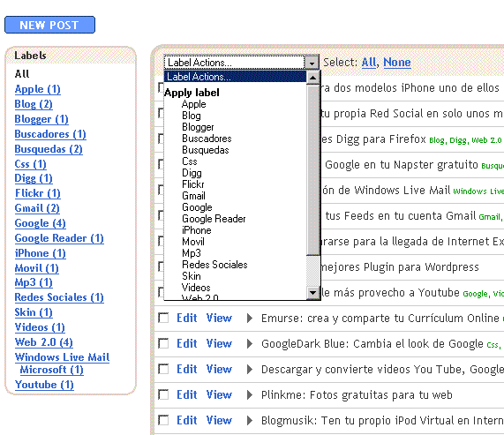The image size is (504, 435).
Task: Pick iPhone from the dropdown list
Action: pos(197,230)
